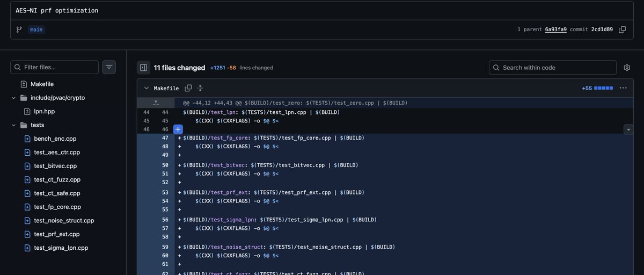Click the include/pvac/crypto folder icon
Image resolution: width=644 pixels, height=275 pixels.
(24, 98)
